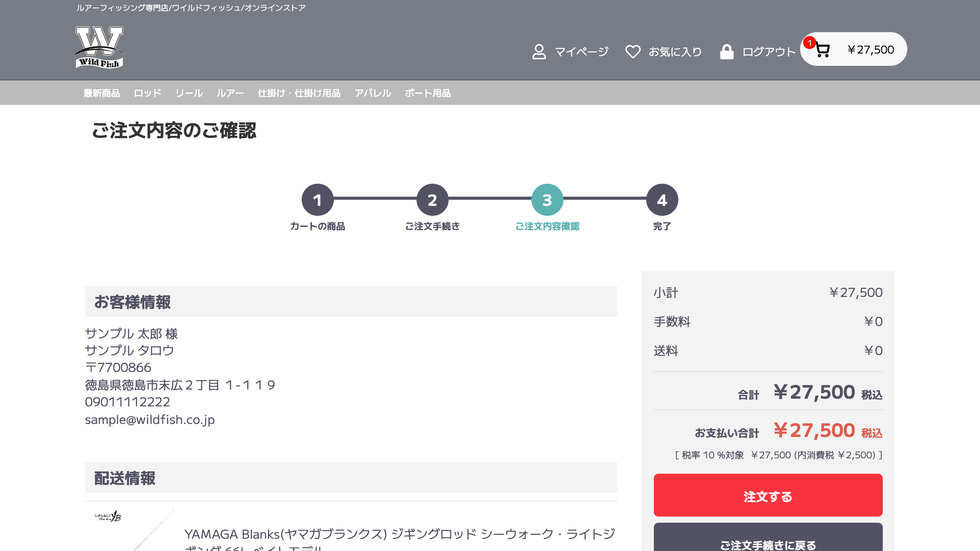Click step 3 circle ご注文内容確認

point(547,200)
